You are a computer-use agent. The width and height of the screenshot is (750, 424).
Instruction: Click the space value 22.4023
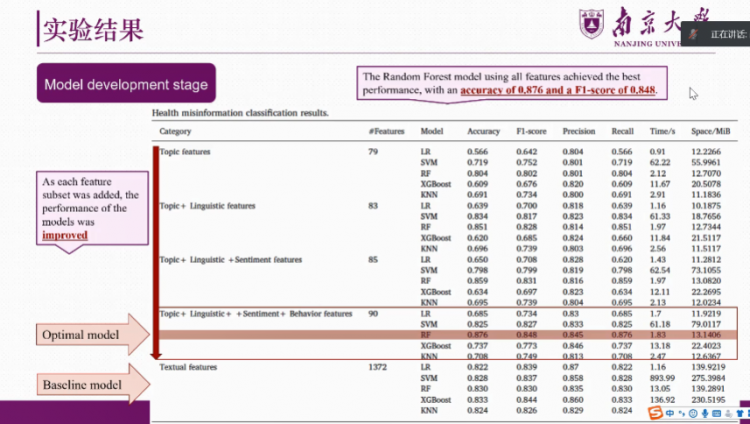[x=706, y=346]
